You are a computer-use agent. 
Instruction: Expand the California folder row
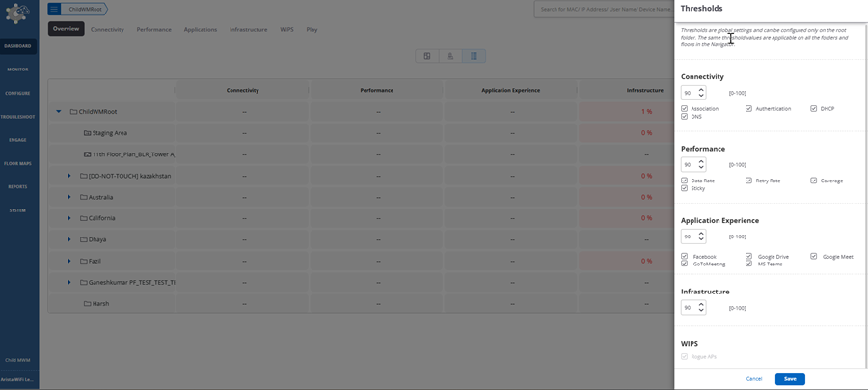pyautogui.click(x=69, y=218)
